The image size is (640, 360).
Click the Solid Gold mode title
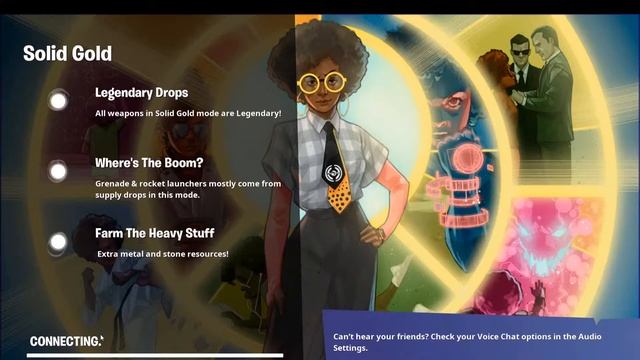[67, 53]
